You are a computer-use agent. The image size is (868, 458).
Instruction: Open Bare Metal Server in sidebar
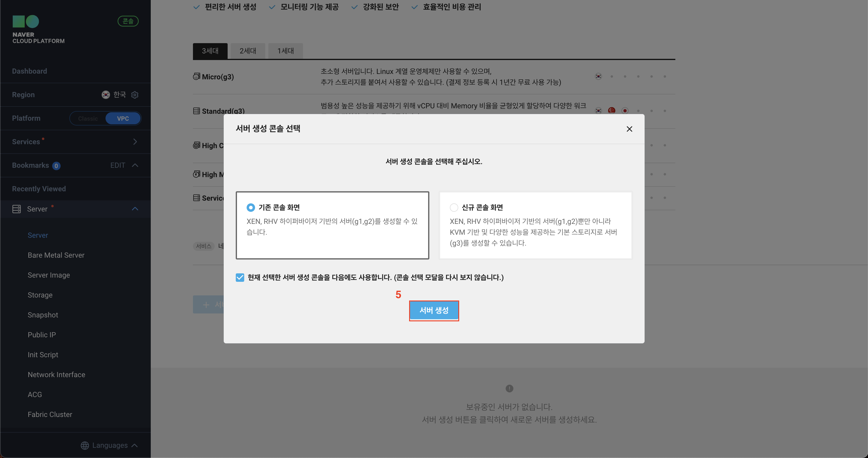click(56, 255)
